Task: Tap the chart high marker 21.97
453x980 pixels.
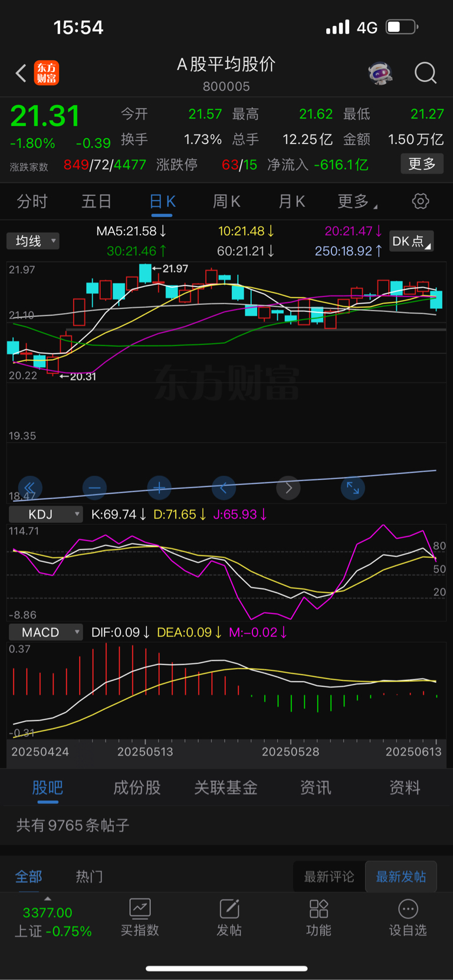Action: (170, 269)
